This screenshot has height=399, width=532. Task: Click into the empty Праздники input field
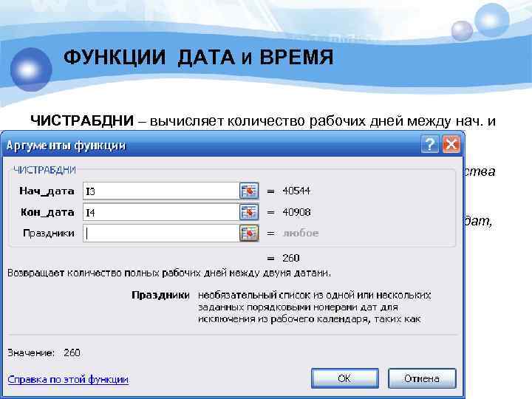point(161,233)
